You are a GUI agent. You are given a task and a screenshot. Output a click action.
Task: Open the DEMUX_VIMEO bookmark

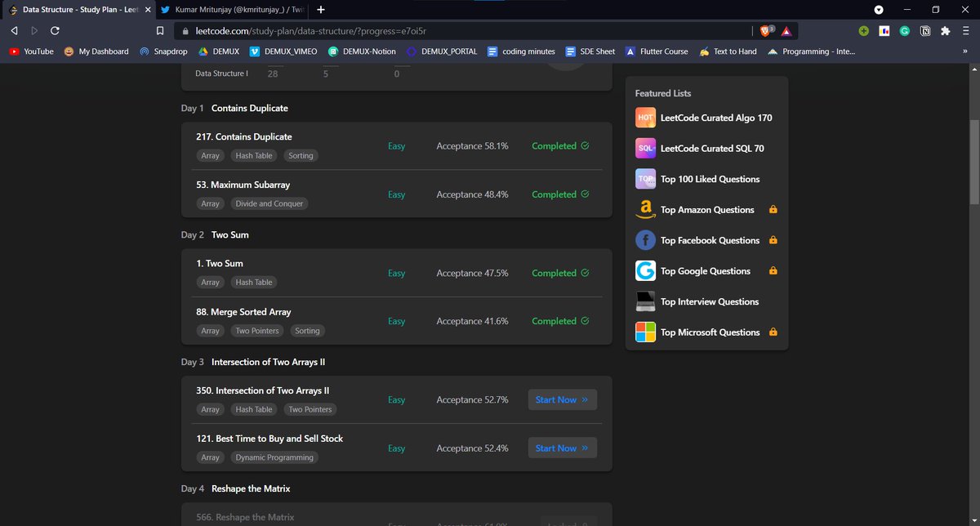pyautogui.click(x=284, y=51)
